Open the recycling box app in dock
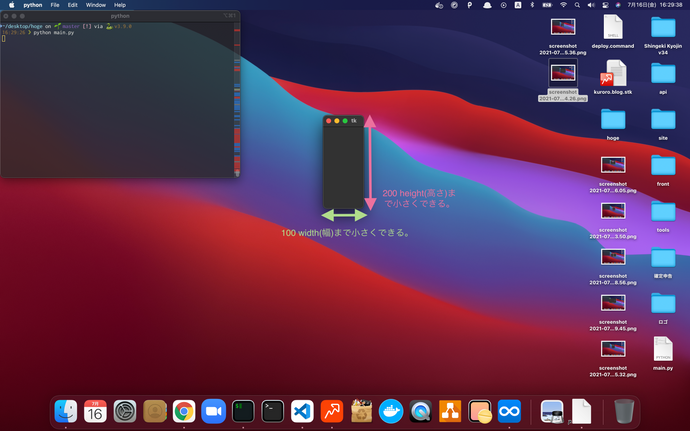Viewport: 690px width, 431px height. [x=361, y=411]
